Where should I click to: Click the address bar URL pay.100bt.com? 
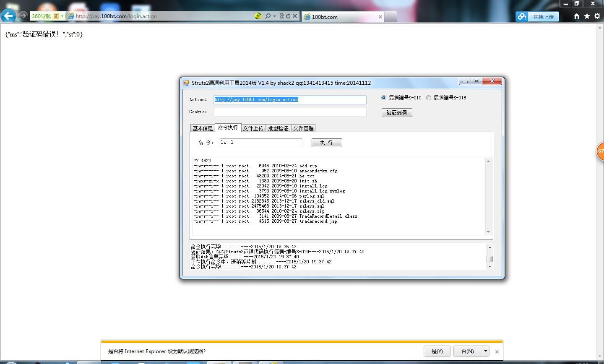click(x=116, y=16)
